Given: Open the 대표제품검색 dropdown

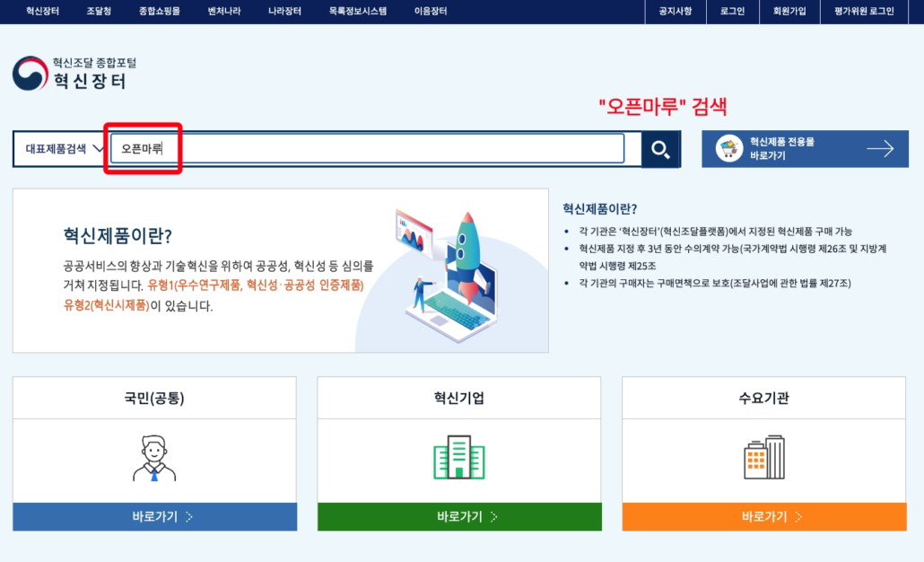Looking at the screenshot, I should [x=61, y=148].
